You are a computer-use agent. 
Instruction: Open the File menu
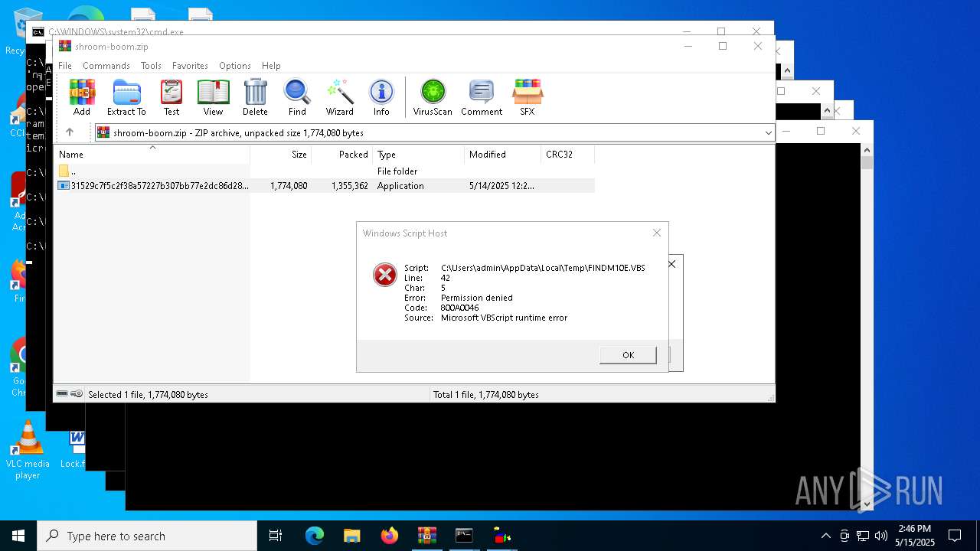coord(65,66)
